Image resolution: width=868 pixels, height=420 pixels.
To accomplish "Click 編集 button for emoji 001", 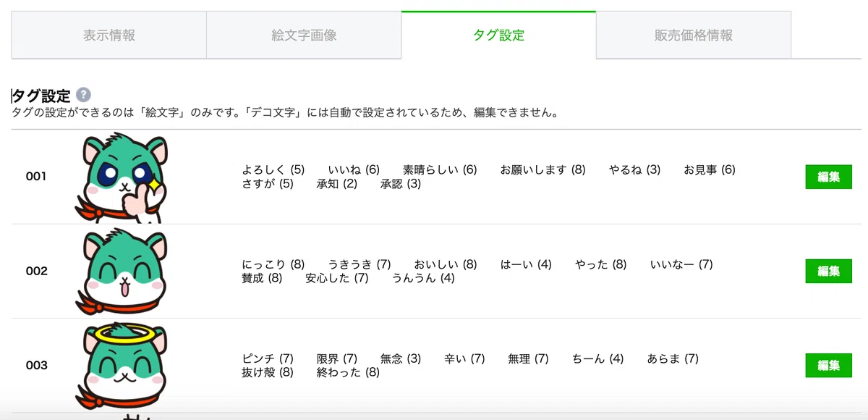I will click(828, 177).
